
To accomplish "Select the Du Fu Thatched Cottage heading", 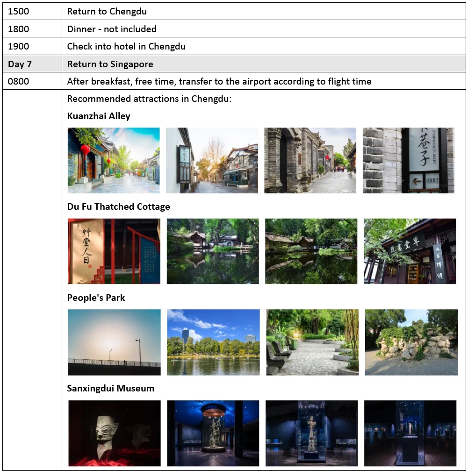I will click(118, 206).
